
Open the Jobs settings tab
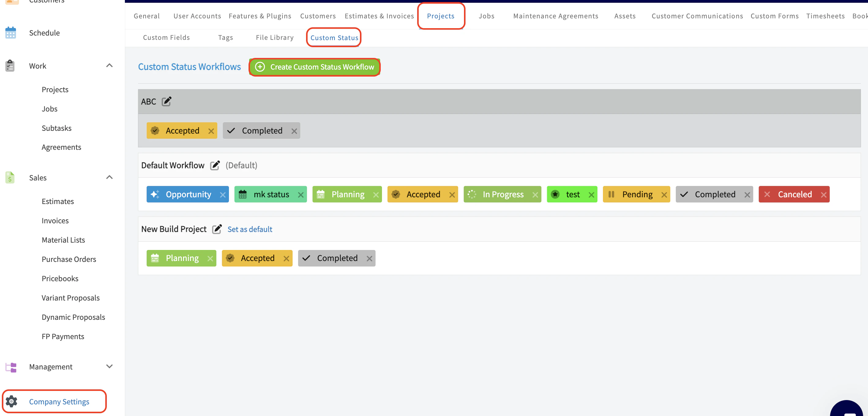click(x=487, y=16)
